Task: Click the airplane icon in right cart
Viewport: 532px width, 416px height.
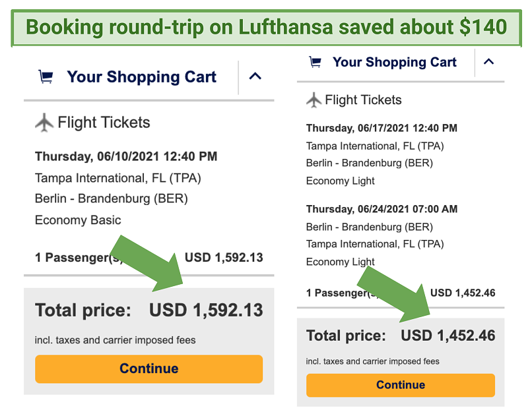Action: pyautogui.click(x=314, y=100)
